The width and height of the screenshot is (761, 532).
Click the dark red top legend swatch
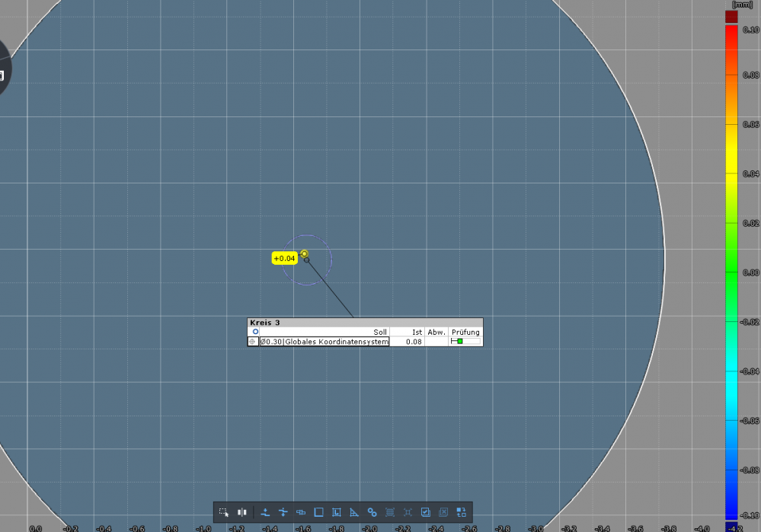point(731,17)
